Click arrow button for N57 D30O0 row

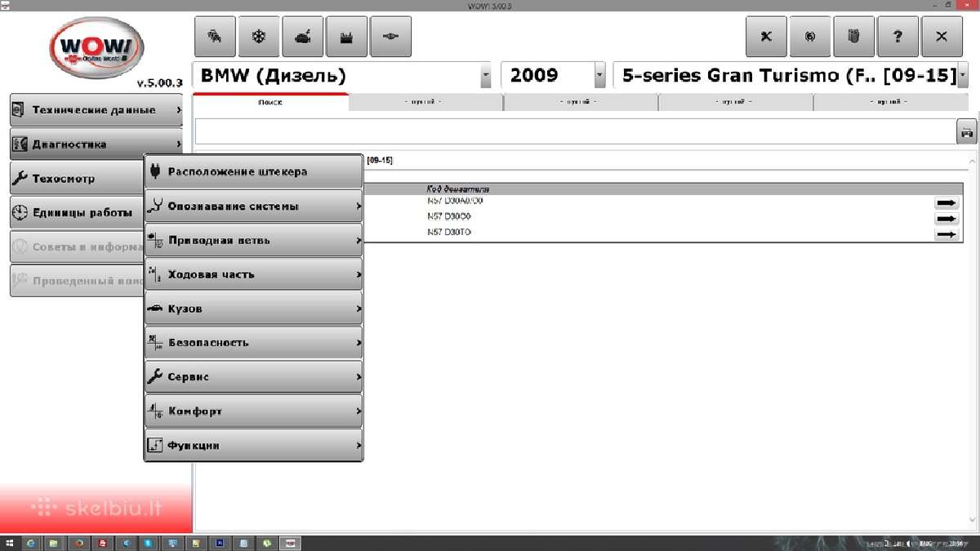(x=947, y=219)
